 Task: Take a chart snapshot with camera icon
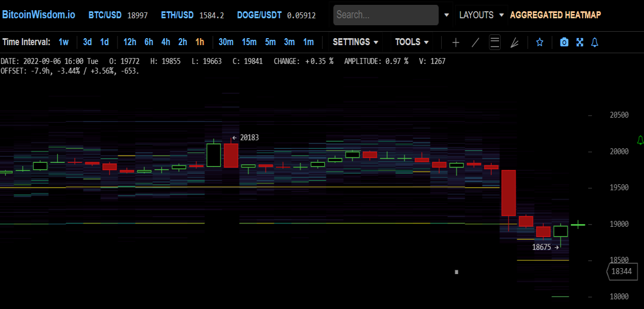tap(564, 42)
